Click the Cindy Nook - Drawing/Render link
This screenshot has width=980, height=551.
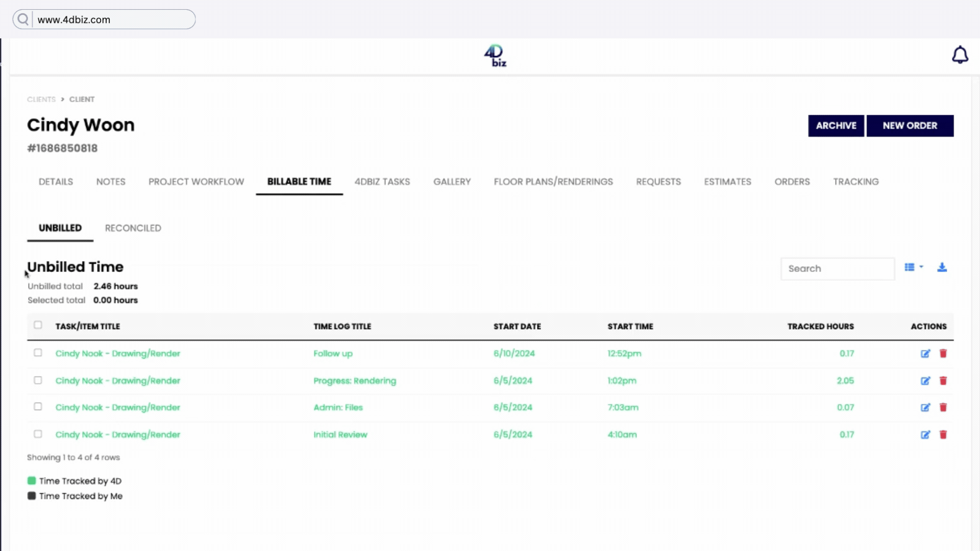tap(118, 353)
